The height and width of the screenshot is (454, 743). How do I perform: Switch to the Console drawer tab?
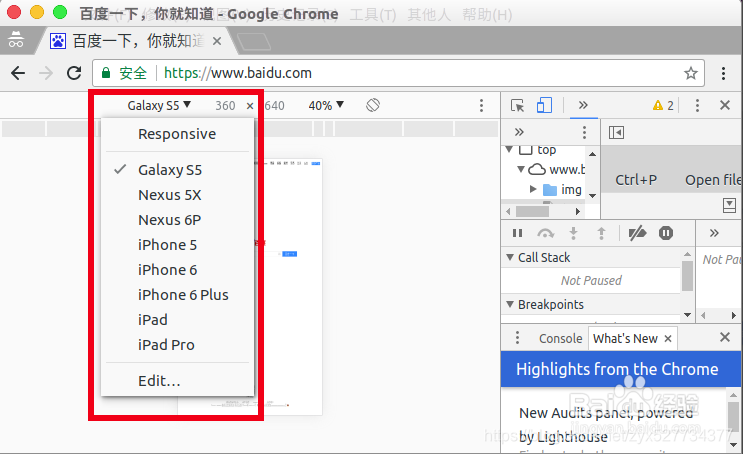coord(561,338)
